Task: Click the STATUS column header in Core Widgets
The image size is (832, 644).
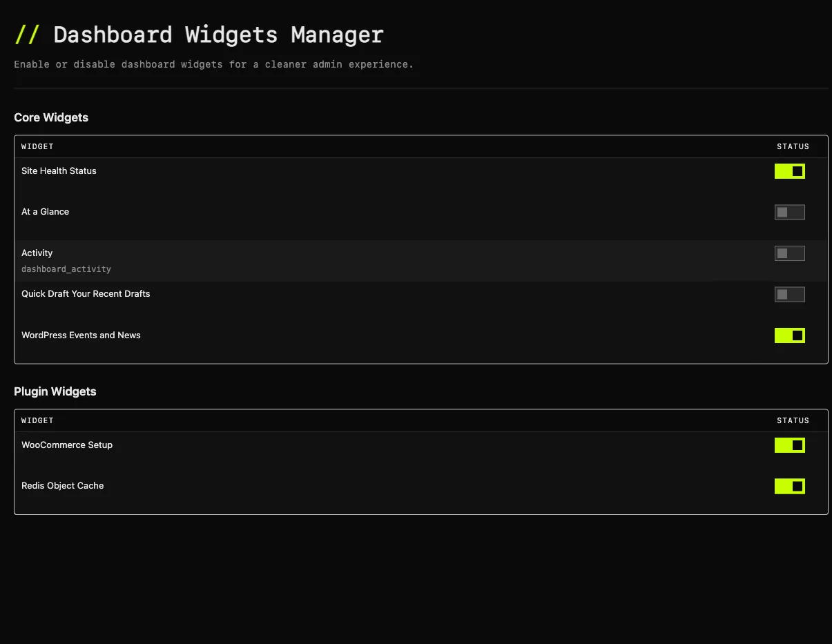Action: pos(793,146)
